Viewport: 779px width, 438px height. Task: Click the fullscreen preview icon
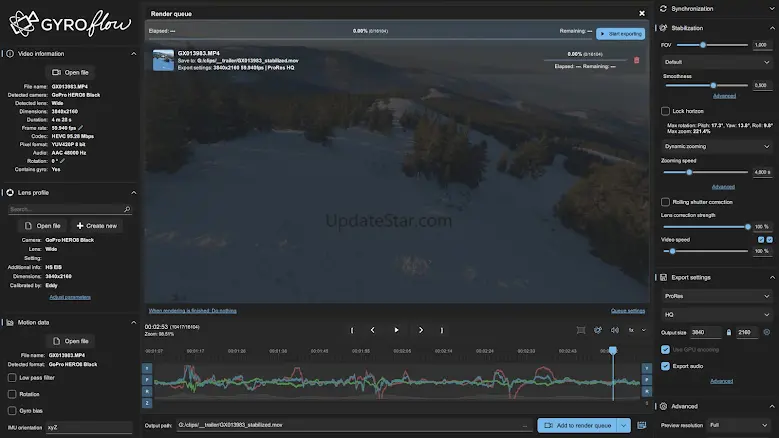pyautogui.click(x=581, y=330)
